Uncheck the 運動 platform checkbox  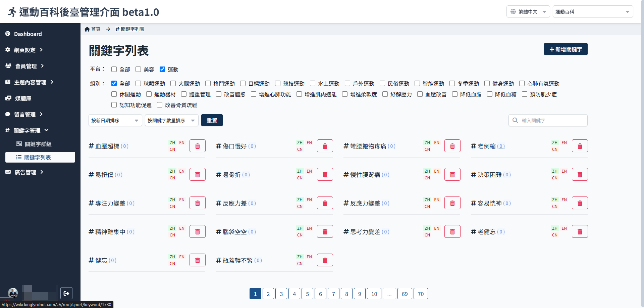click(162, 69)
